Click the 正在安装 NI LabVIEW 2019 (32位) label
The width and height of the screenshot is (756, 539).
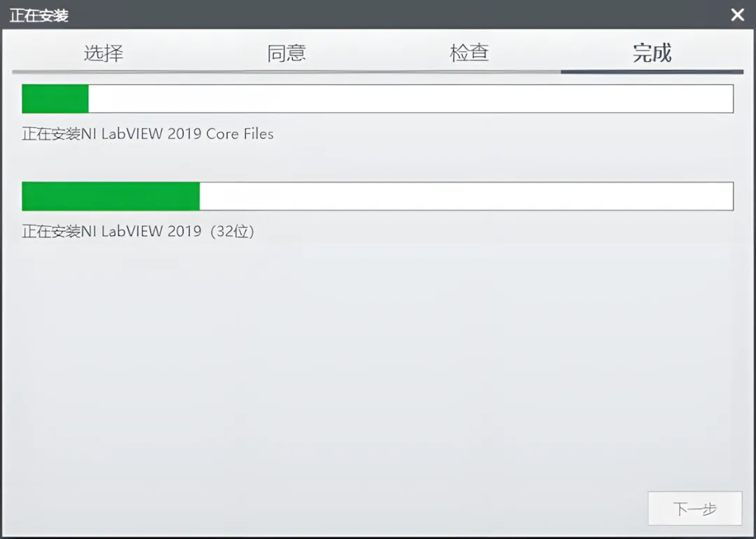(x=138, y=232)
